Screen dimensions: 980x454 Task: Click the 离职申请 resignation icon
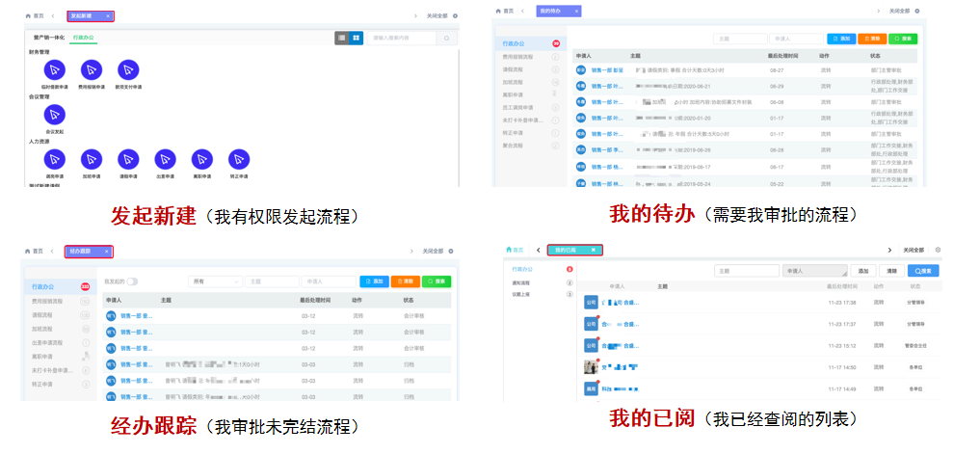(201, 159)
